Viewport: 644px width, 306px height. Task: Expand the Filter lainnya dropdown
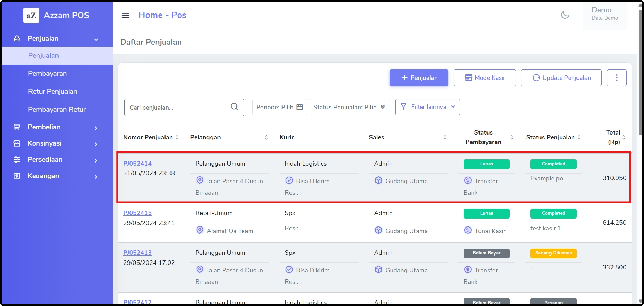pyautogui.click(x=427, y=107)
